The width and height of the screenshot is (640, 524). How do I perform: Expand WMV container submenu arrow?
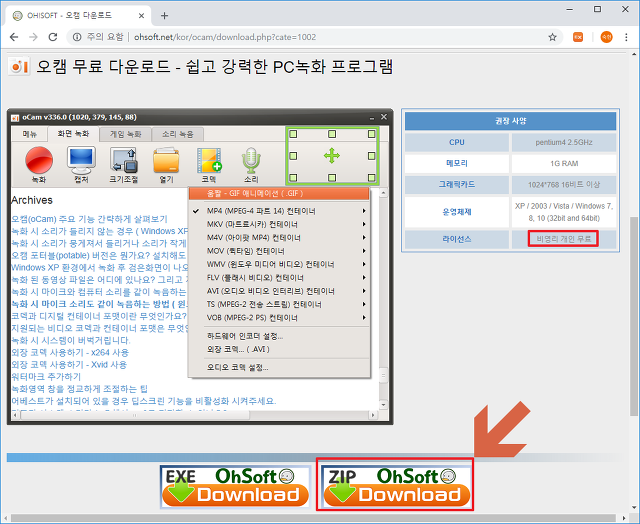364,264
